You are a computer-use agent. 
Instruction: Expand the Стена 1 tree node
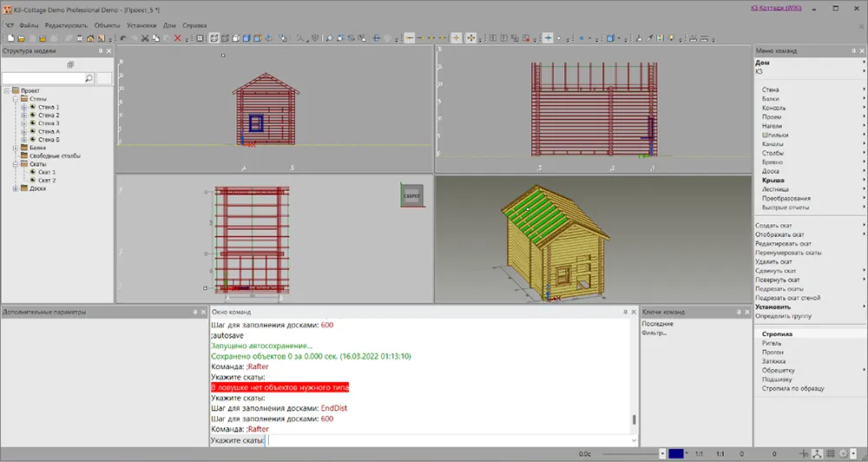pyautogui.click(x=23, y=107)
